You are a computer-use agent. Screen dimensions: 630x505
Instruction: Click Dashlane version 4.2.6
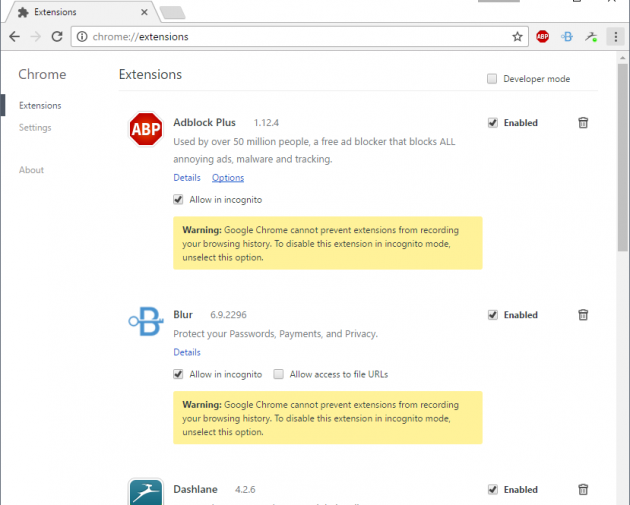tap(245, 489)
